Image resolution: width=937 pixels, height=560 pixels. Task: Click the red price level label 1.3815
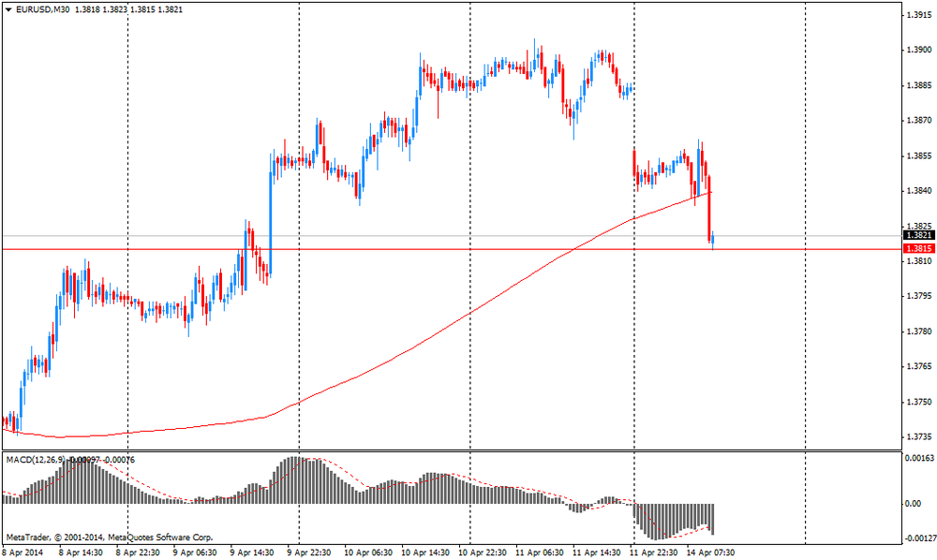(919, 248)
